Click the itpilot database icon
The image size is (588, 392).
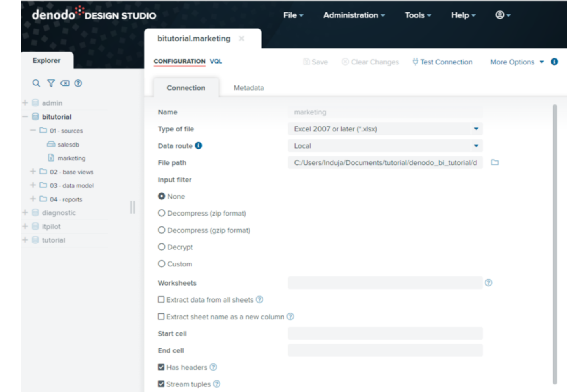pyautogui.click(x=35, y=226)
